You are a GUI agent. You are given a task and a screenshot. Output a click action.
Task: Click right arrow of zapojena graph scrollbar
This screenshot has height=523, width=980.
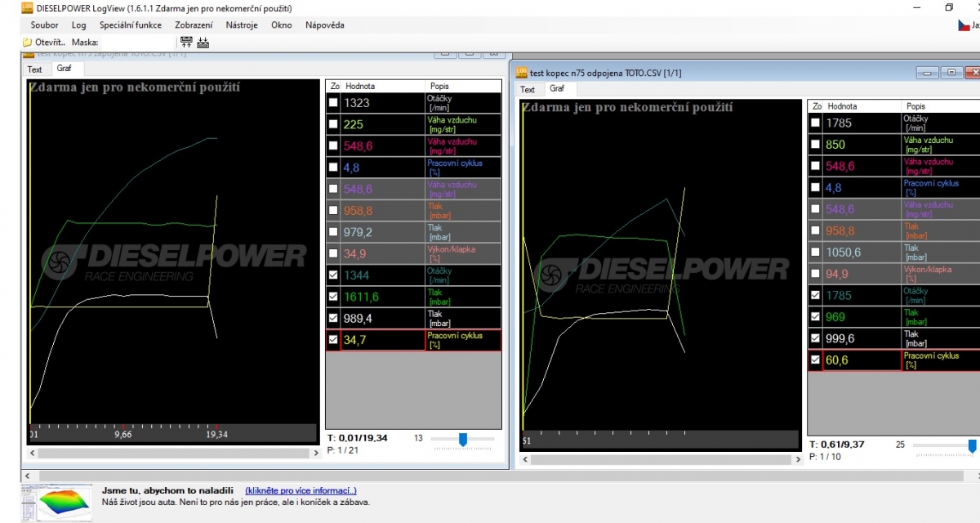[316, 453]
